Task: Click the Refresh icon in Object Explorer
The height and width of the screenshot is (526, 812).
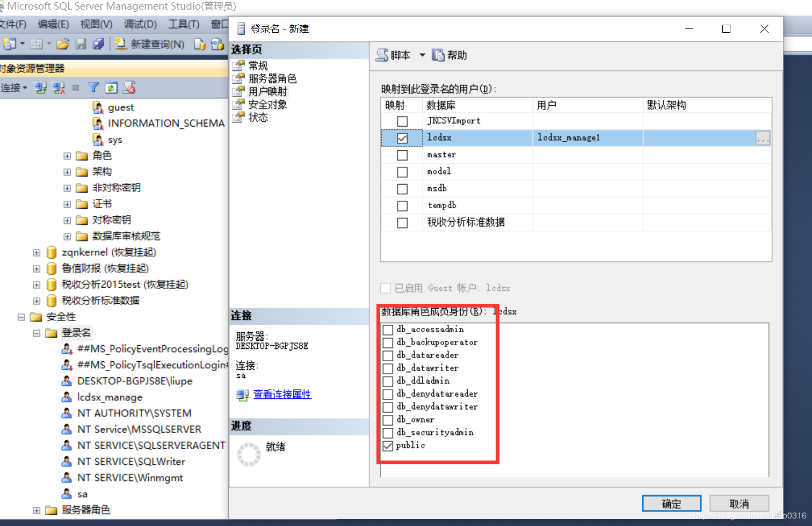Action: (111, 87)
